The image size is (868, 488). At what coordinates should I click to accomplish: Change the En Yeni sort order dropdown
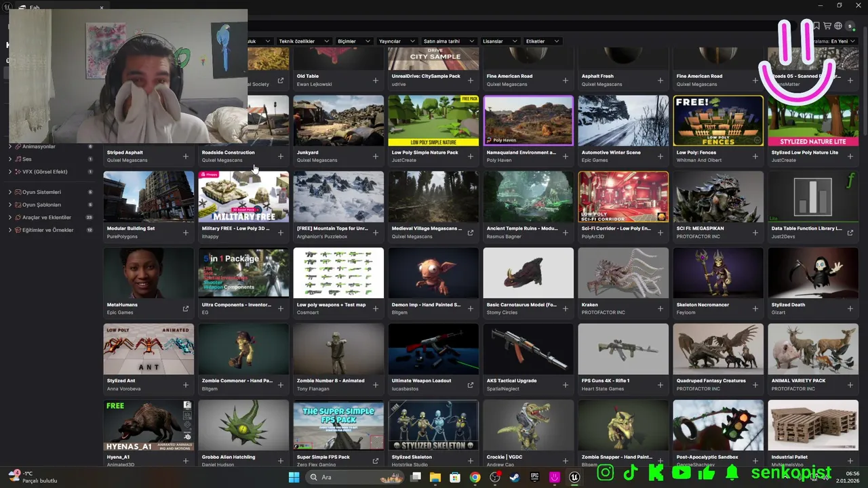pos(837,41)
